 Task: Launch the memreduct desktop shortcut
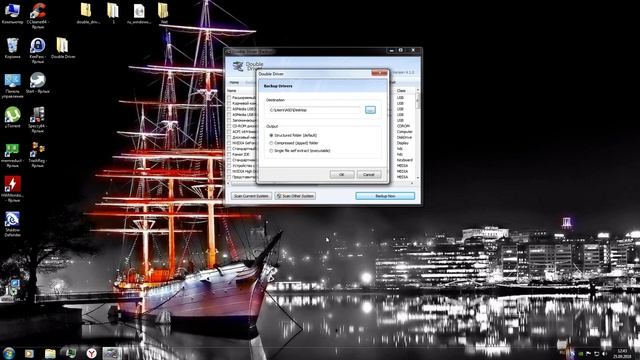coord(12,155)
